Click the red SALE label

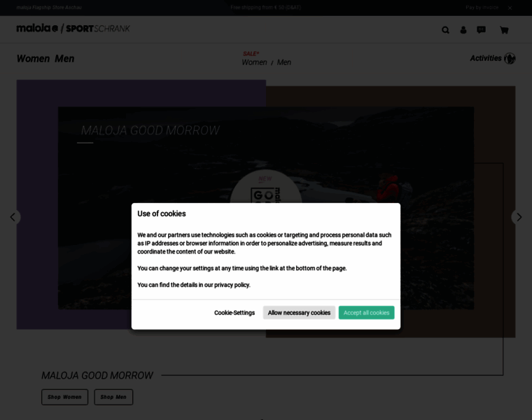pyautogui.click(x=251, y=54)
